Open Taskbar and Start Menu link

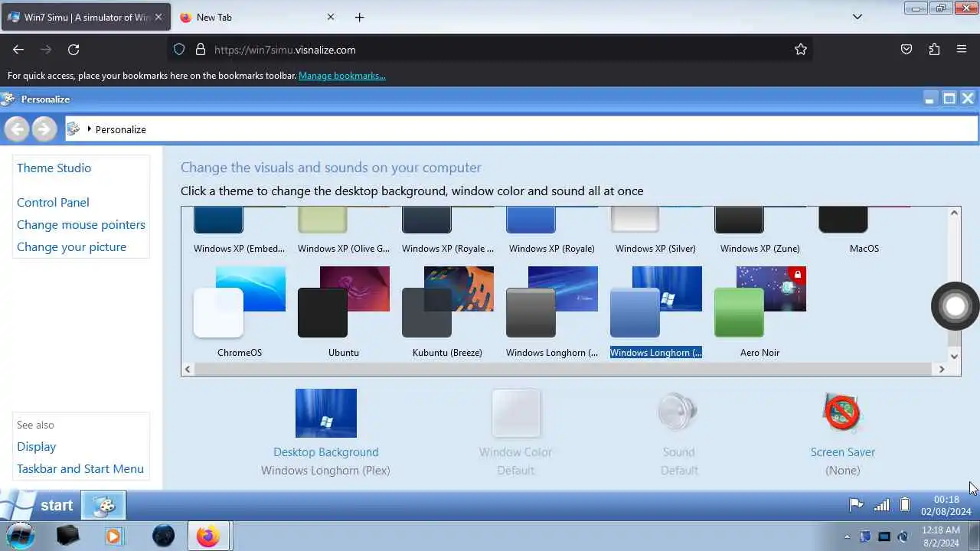80,469
